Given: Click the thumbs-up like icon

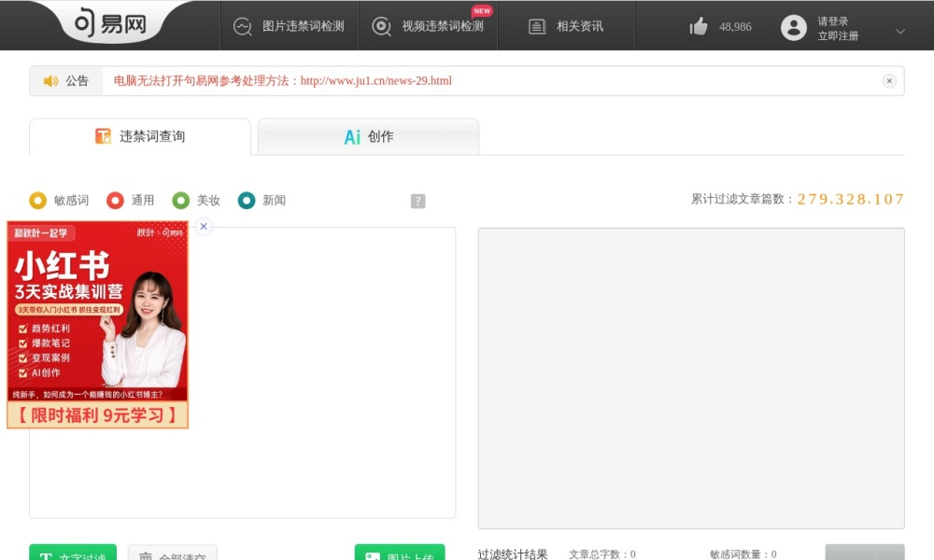Looking at the screenshot, I should 699,26.
